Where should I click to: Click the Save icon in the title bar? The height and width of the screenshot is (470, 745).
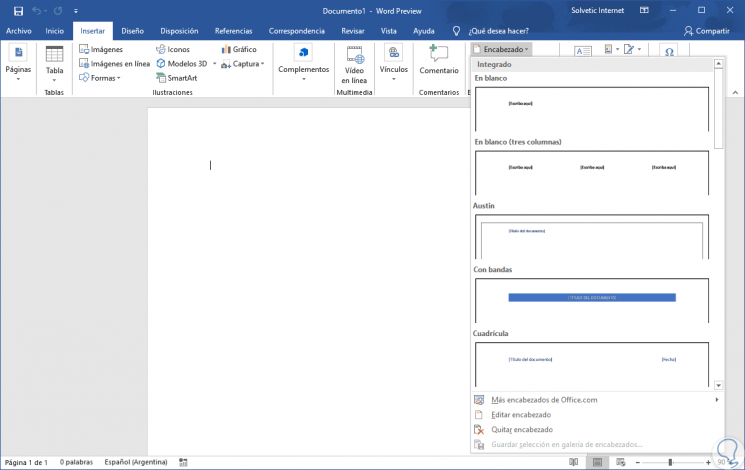18,11
